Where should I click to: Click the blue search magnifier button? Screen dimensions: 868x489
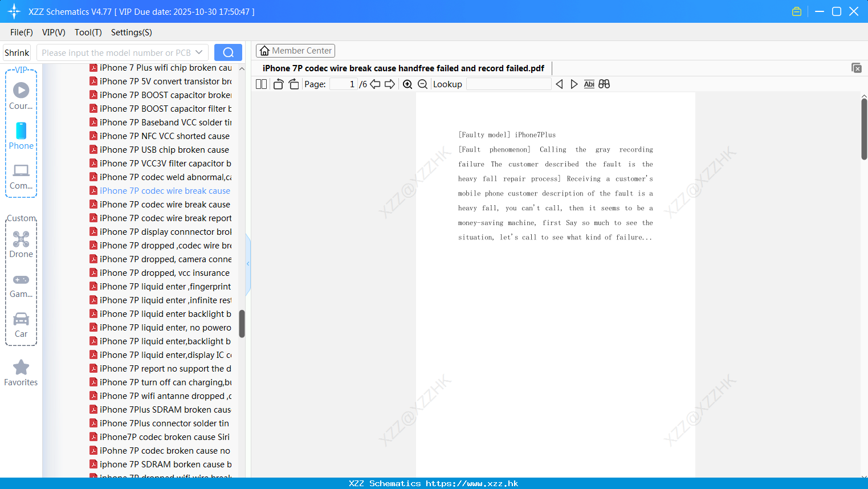click(x=228, y=52)
